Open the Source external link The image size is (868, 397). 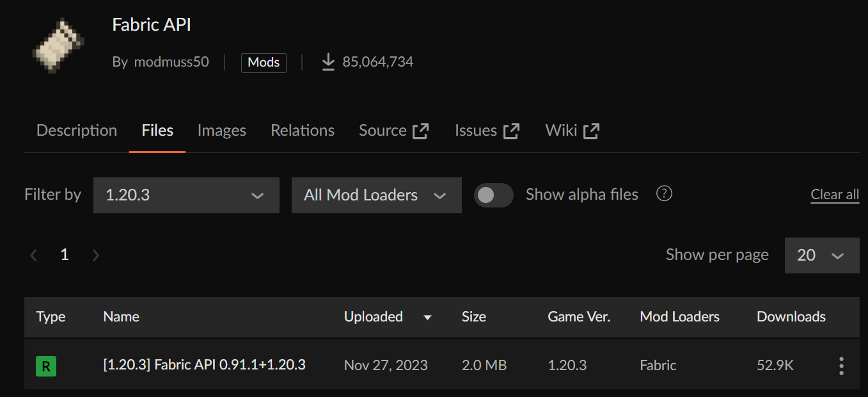[x=393, y=131]
